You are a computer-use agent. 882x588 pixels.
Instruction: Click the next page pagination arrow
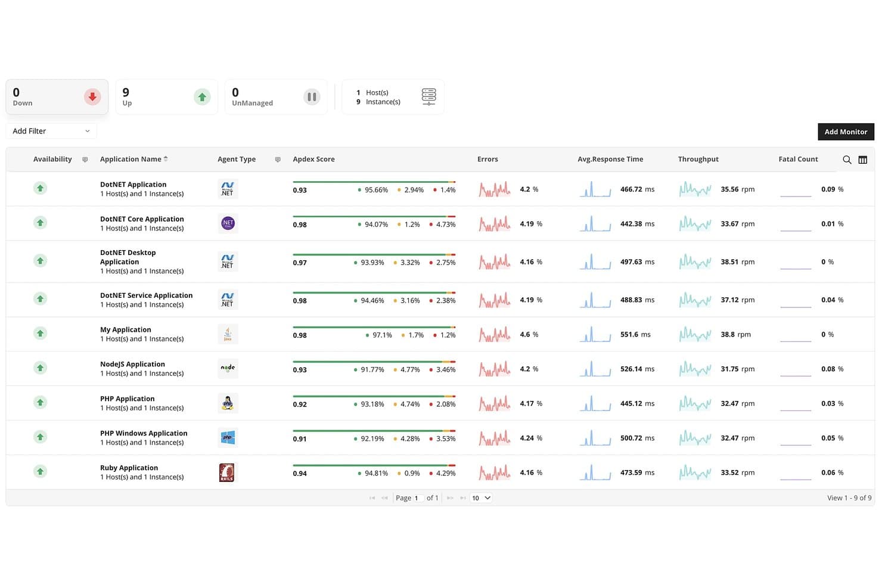(x=451, y=498)
